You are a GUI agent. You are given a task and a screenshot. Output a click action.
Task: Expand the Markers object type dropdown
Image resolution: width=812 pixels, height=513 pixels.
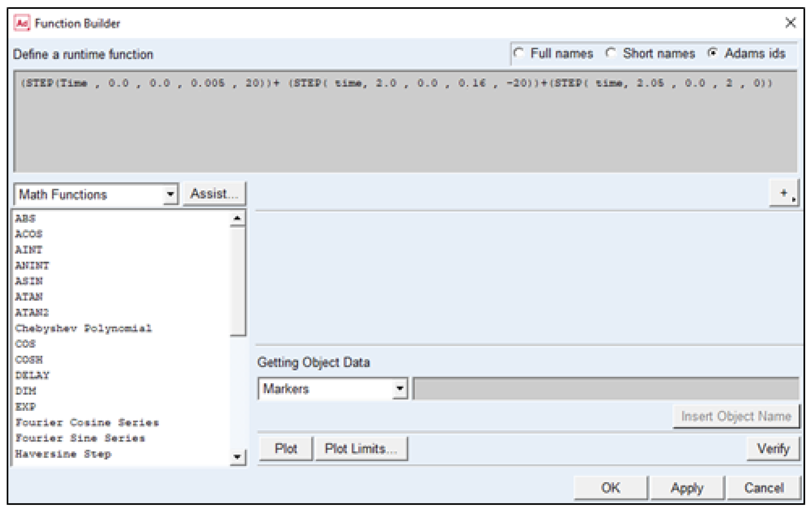[400, 389]
